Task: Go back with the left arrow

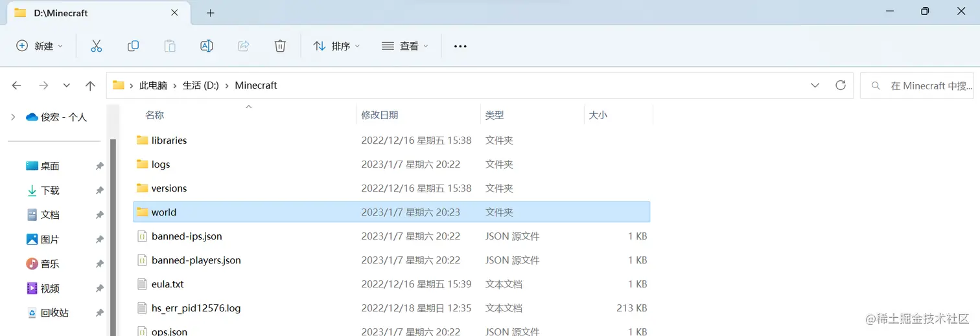Action: click(17, 85)
